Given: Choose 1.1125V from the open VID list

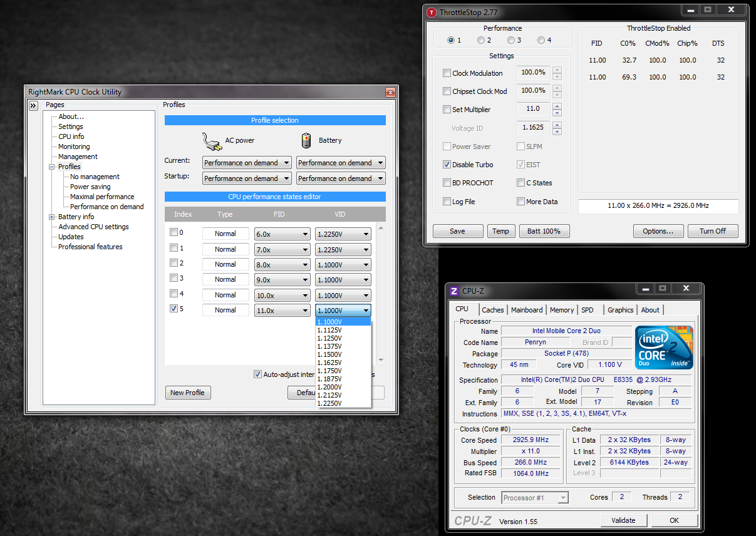Looking at the screenshot, I should pos(343,330).
